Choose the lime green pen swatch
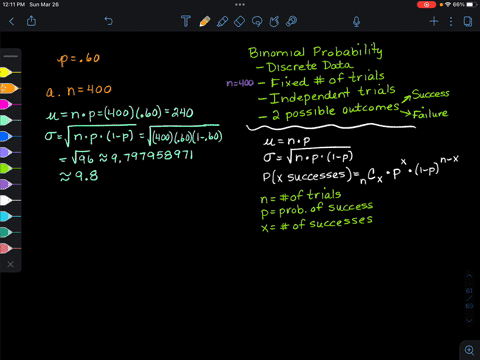The height and width of the screenshot is (360, 480). tap(10, 168)
